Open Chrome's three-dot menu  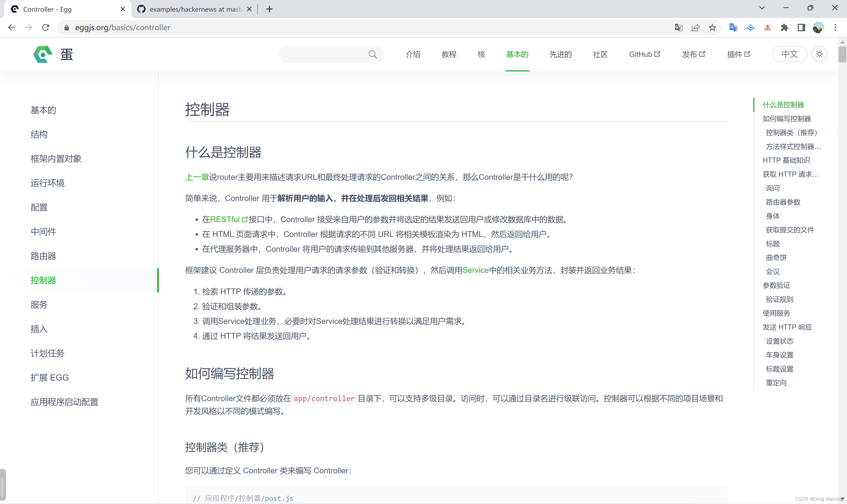coord(835,28)
